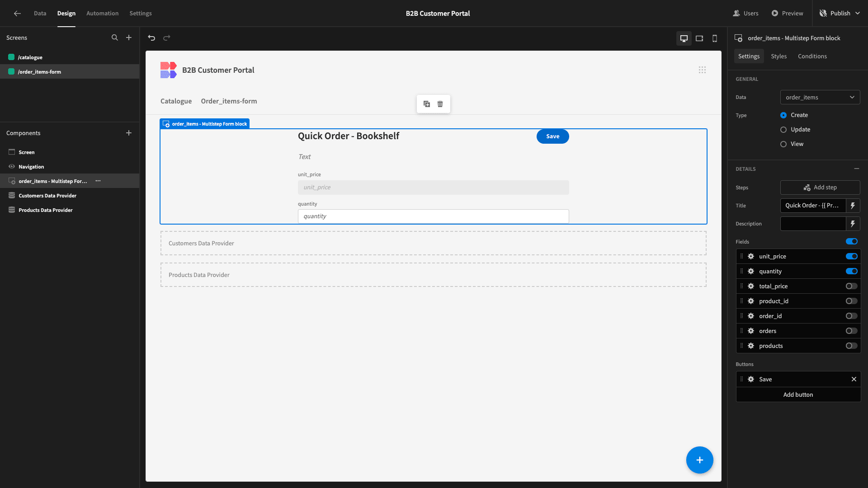Open product_id field settings gear

click(751, 301)
